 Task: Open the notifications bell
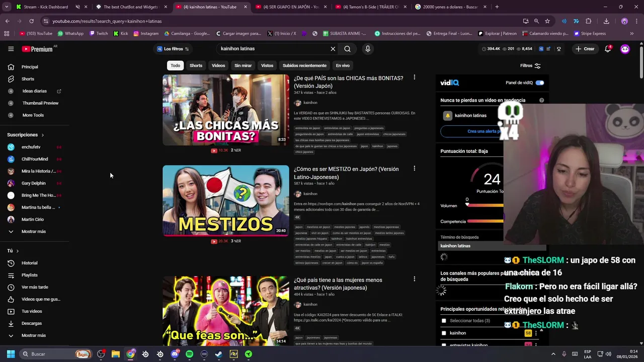[608, 49]
